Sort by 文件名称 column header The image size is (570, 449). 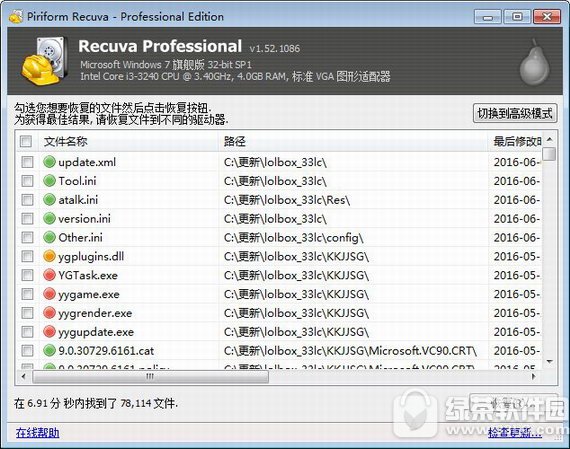pos(128,141)
